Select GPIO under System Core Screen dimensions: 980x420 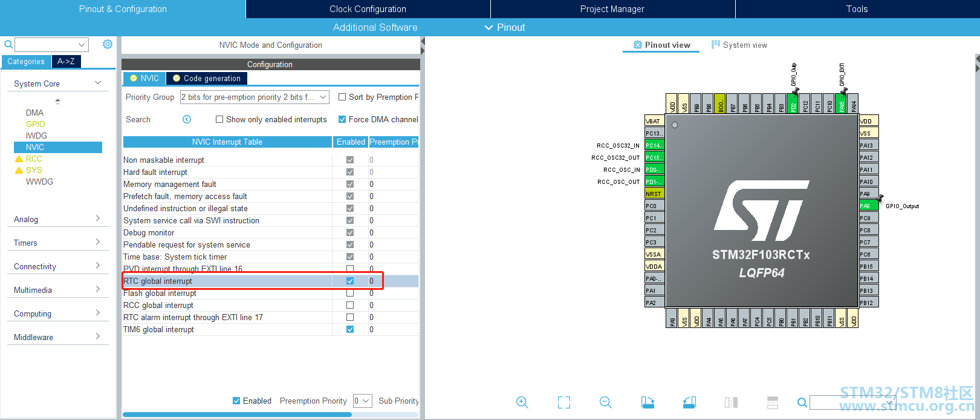click(x=36, y=124)
